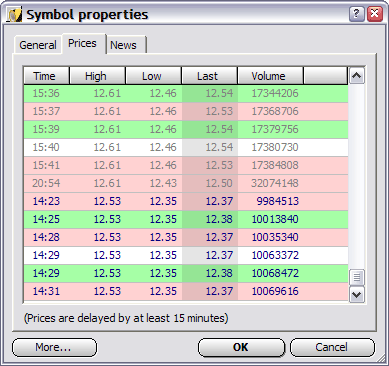Click volume value 10013840

pyautogui.click(x=275, y=219)
